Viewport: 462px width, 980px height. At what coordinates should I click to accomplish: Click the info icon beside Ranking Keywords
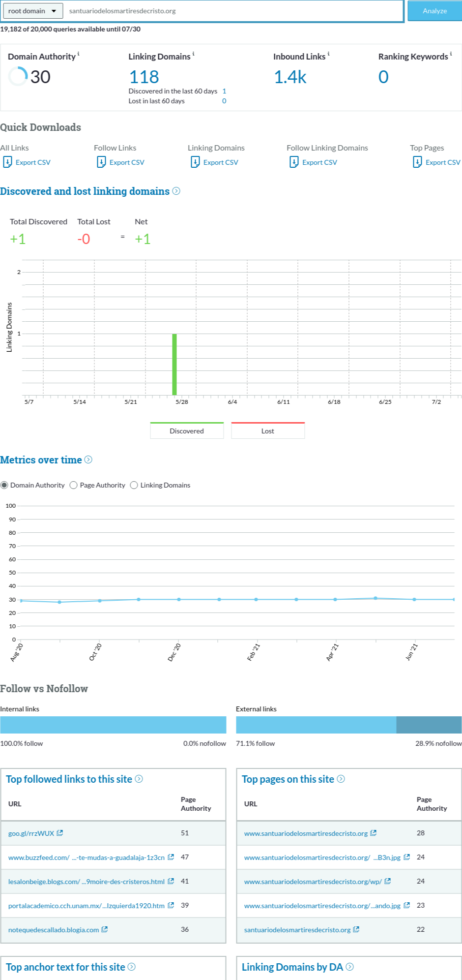(x=451, y=54)
